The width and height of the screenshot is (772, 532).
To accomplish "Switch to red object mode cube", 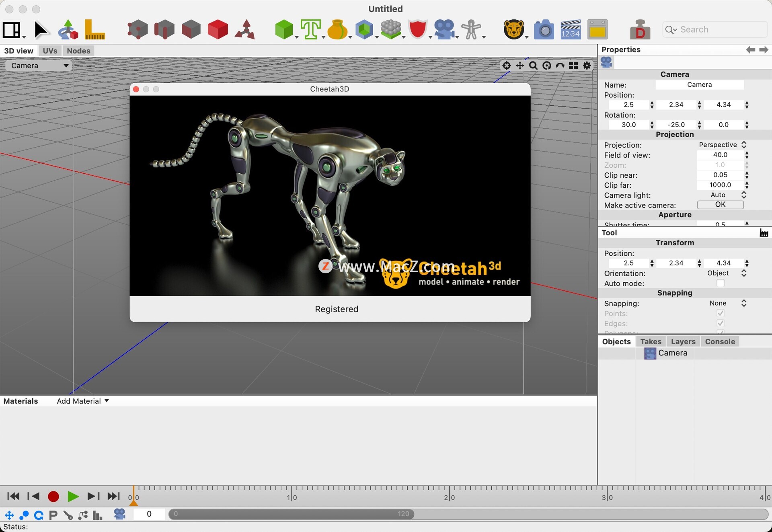I will pyautogui.click(x=218, y=30).
